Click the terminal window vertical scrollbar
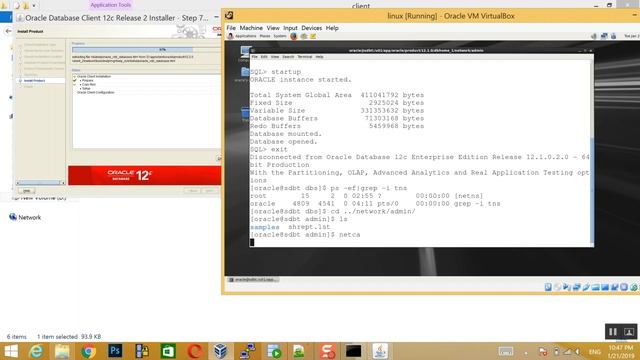 click(592, 153)
